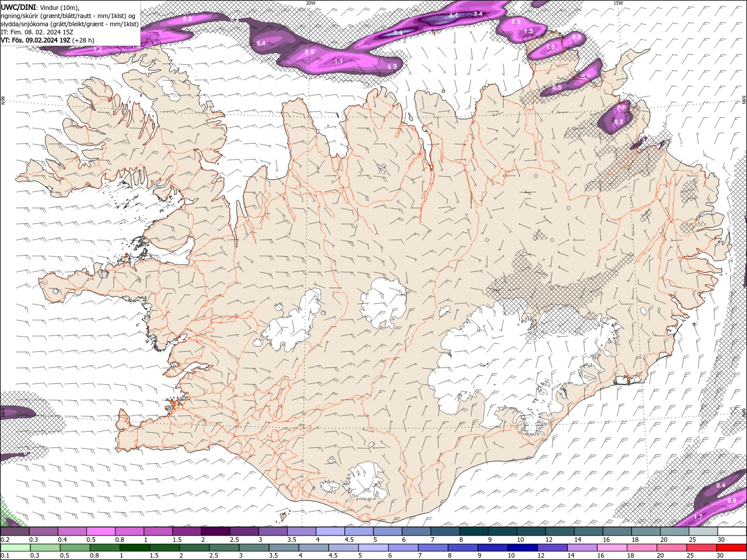Pick the darkest purple 2 snow legend swatch
The width and height of the screenshot is (747, 560).
(x=215, y=531)
